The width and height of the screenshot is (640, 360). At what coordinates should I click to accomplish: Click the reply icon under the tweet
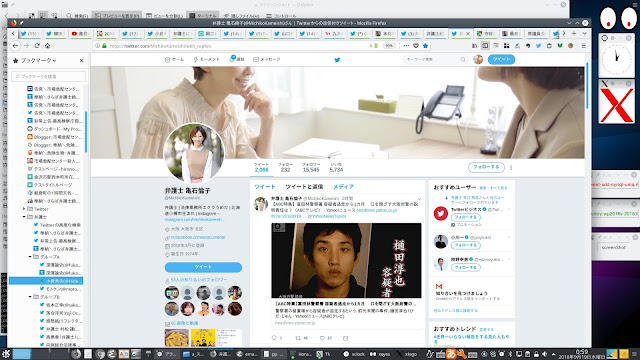274,338
